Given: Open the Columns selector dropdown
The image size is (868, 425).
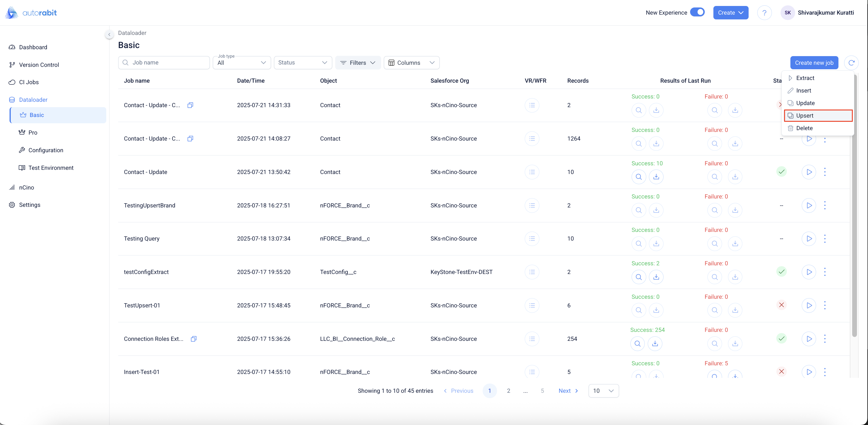Looking at the screenshot, I should point(411,63).
